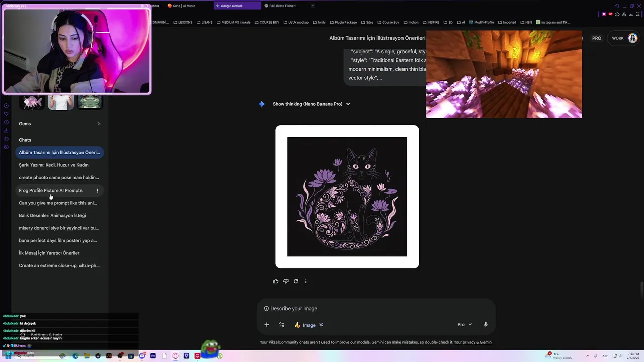Open more options below generated image
The image size is (644, 362).
click(305, 281)
